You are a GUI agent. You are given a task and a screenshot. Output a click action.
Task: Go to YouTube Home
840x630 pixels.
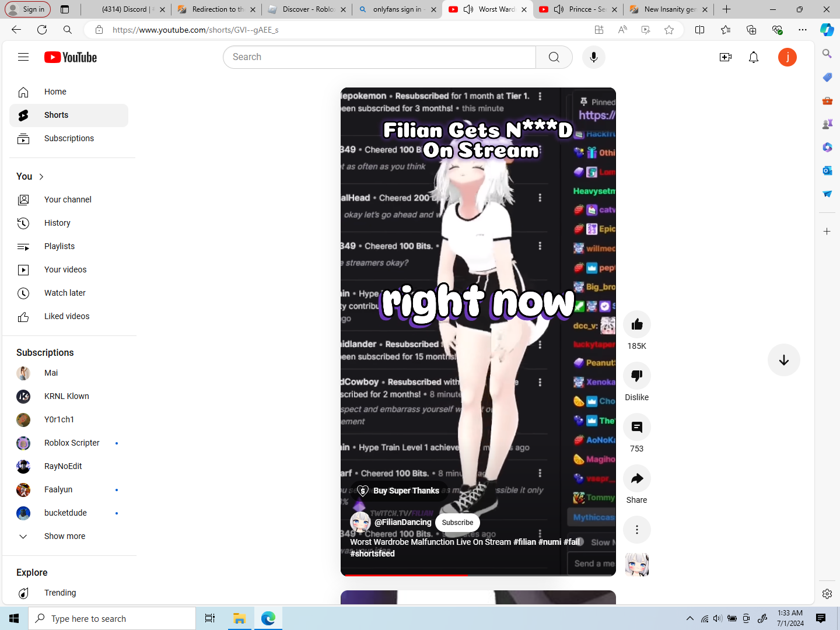tap(69, 92)
